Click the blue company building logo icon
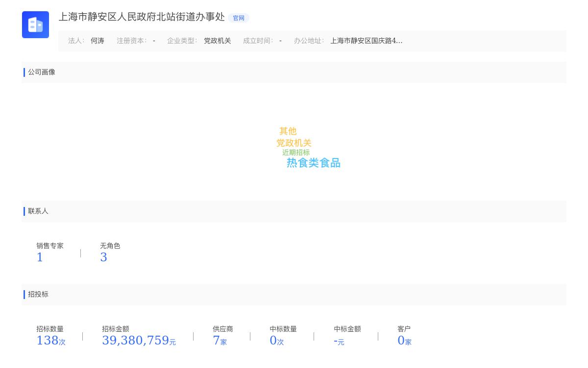 pyautogui.click(x=35, y=24)
